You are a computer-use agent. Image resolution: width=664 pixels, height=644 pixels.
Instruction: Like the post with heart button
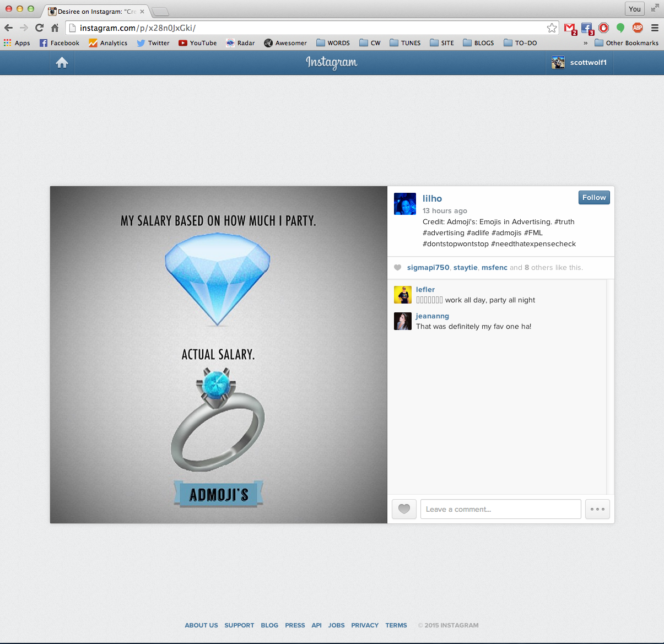click(404, 509)
